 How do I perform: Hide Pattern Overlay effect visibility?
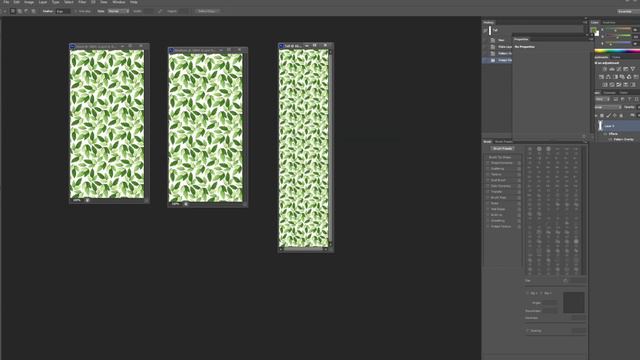coord(610,140)
